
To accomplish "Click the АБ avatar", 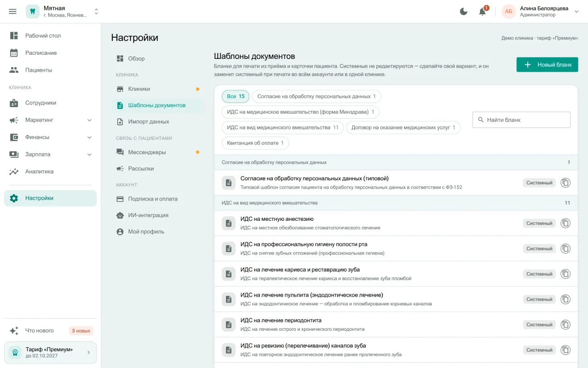I will click(x=509, y=11).
